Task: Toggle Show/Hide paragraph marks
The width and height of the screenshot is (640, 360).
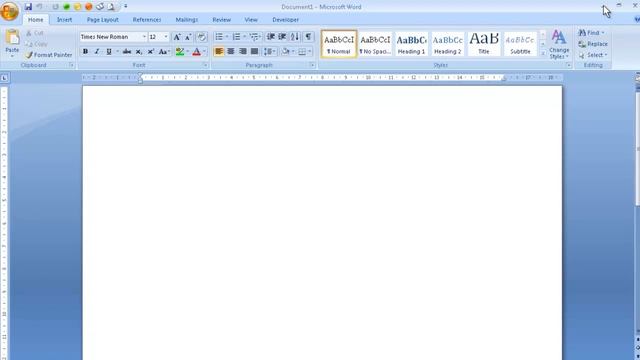Action: 308,37
